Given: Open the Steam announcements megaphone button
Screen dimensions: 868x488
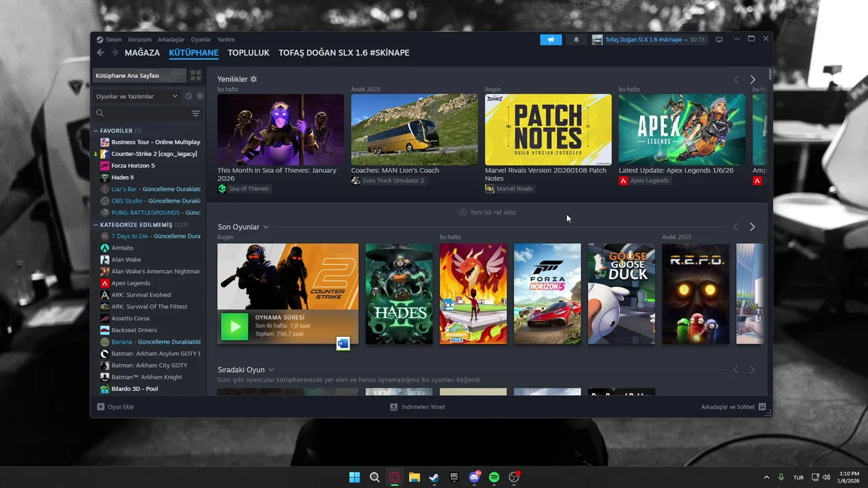Looking at the screenshot, I should (x=551, y=39).
